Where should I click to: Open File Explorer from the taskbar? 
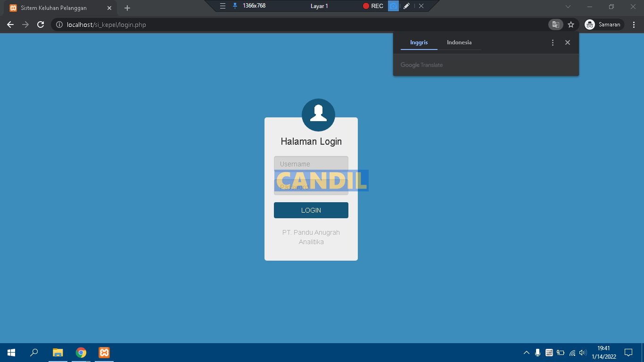58,353
